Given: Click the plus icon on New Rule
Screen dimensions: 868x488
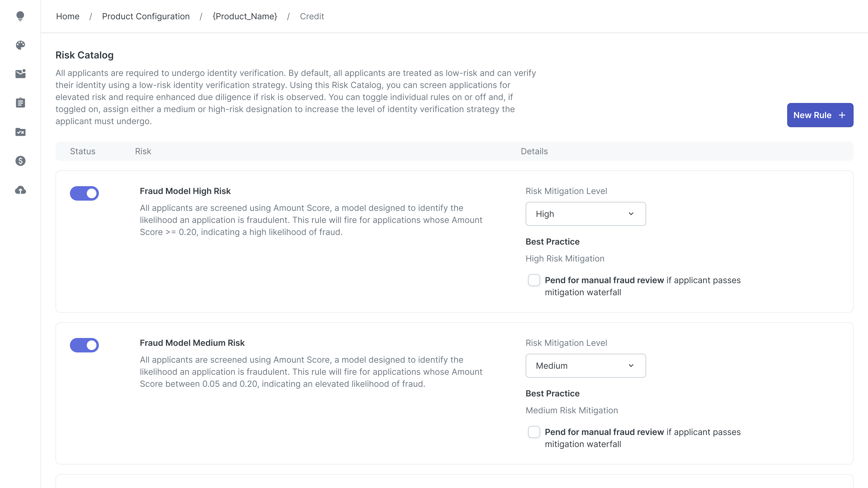Looking at the screenshot, I should click(842, 115).
